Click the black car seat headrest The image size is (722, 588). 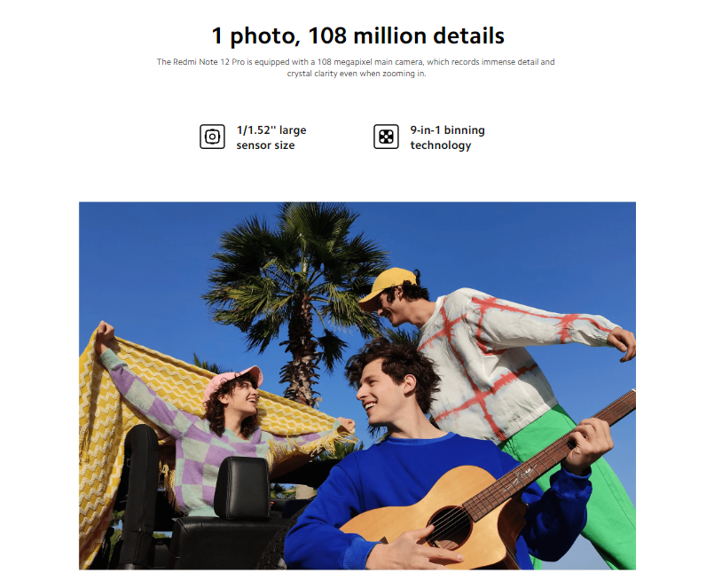242,488
